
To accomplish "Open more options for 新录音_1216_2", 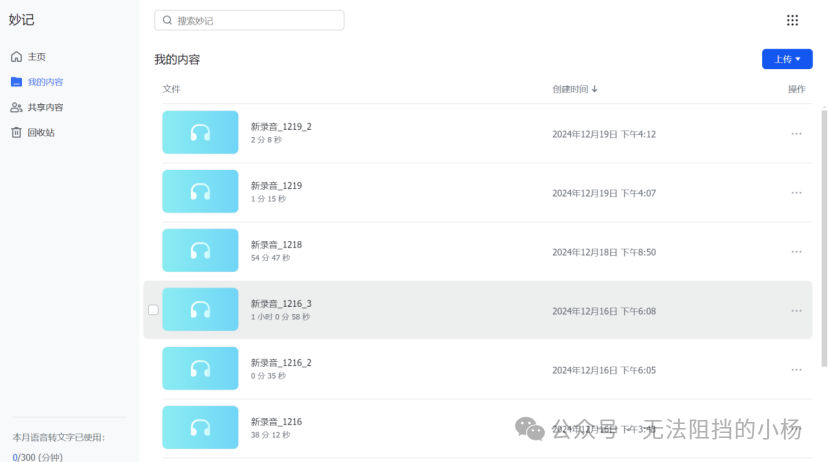I will [x=796, y=370].
